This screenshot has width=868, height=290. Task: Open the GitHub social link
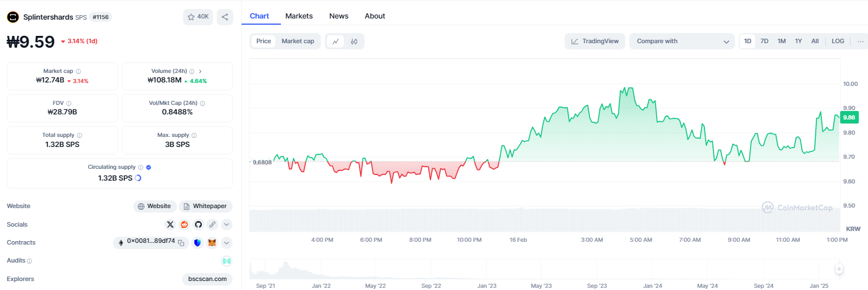click(198, 224)
